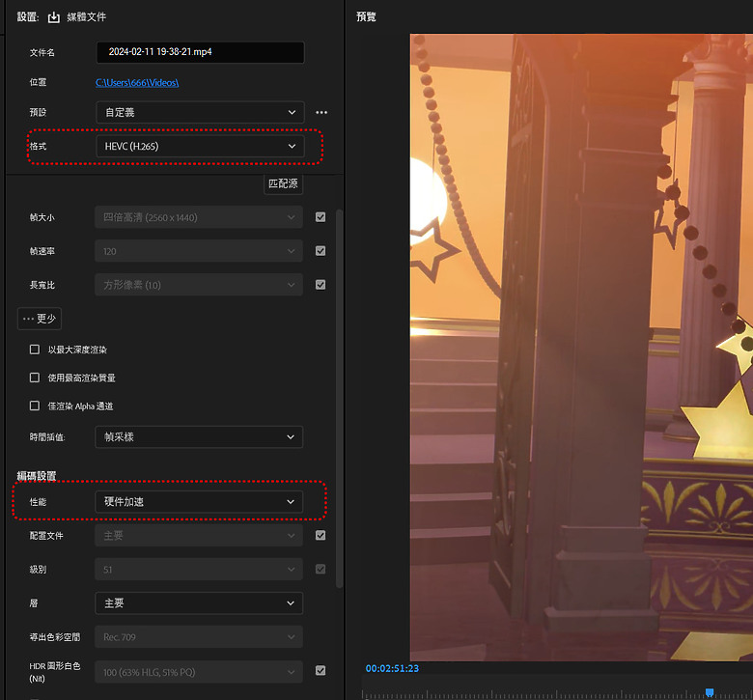Screen dimensions: 753x700
Task: Open the 層 tier dropdown 主要
Action: [199, 603]
